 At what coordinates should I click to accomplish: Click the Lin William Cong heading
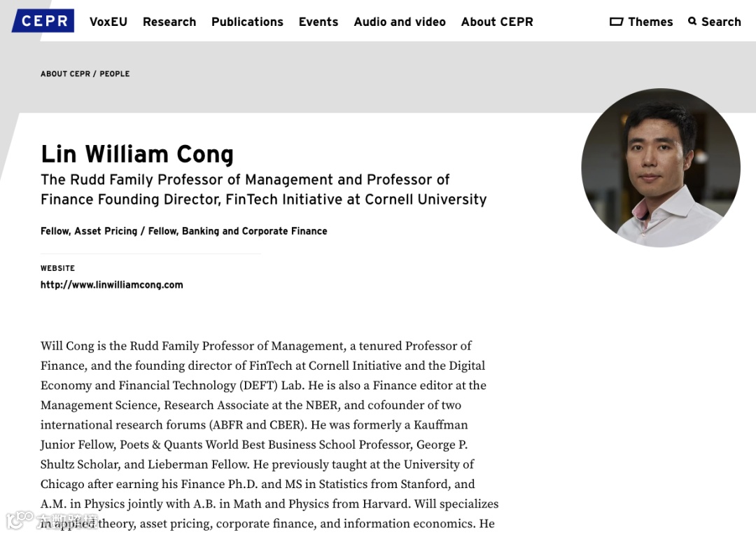pos(137,154)
